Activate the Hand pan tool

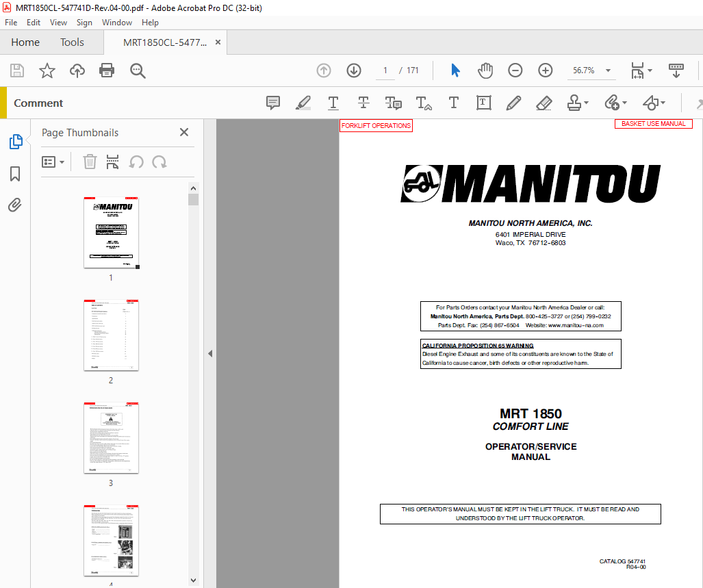tap(485, 71)
